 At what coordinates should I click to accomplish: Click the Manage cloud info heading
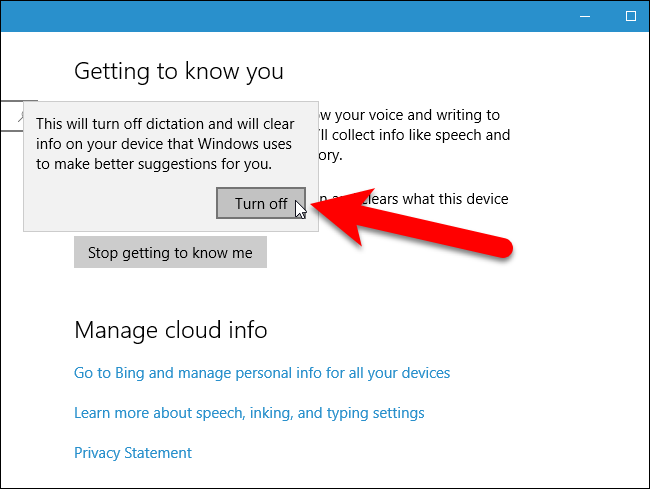[171, 330]
